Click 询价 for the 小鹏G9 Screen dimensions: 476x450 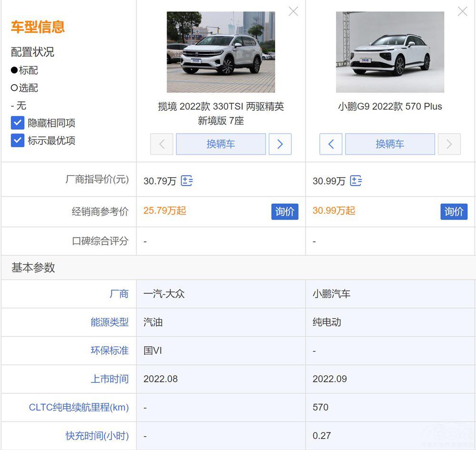[454, 212]
